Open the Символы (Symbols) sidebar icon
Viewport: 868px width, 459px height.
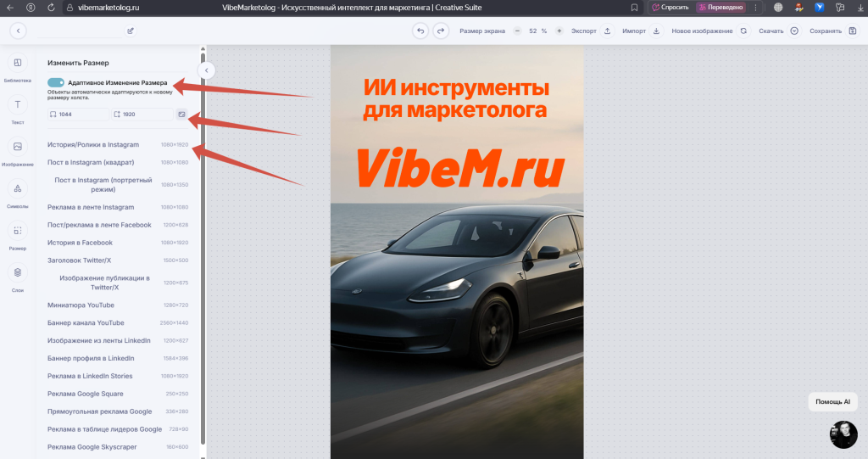[18, 189]
